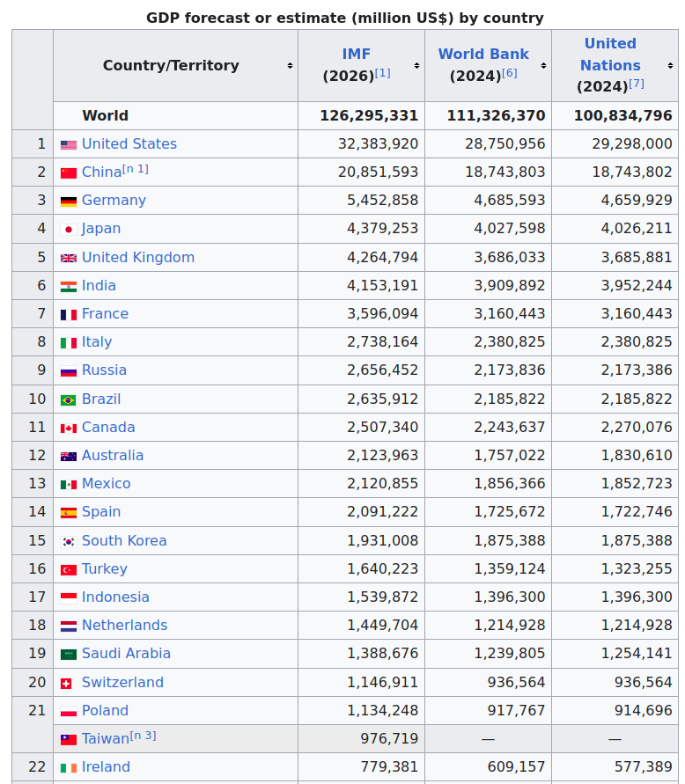685x784 pixels.
Task: Open the Taiwan article link
Action: (106, 738)
